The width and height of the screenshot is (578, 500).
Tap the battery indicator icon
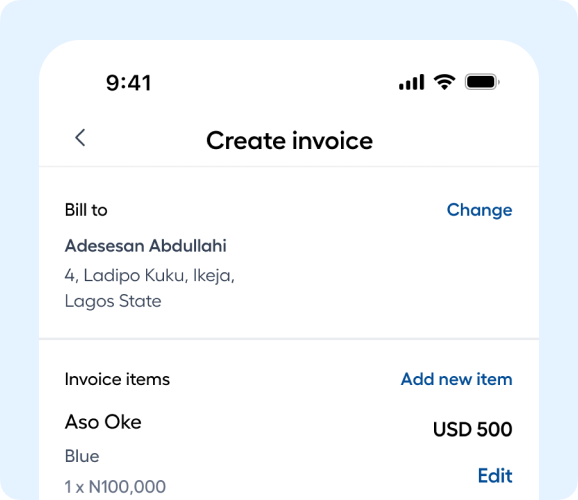[482, 82]
